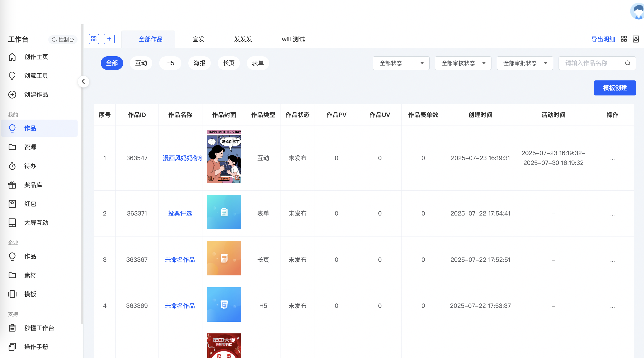The width and height of the screenshot is (644, 358).
Task: Collapse the sidebar with the arrow handle
Action: (x=84, y=81)
